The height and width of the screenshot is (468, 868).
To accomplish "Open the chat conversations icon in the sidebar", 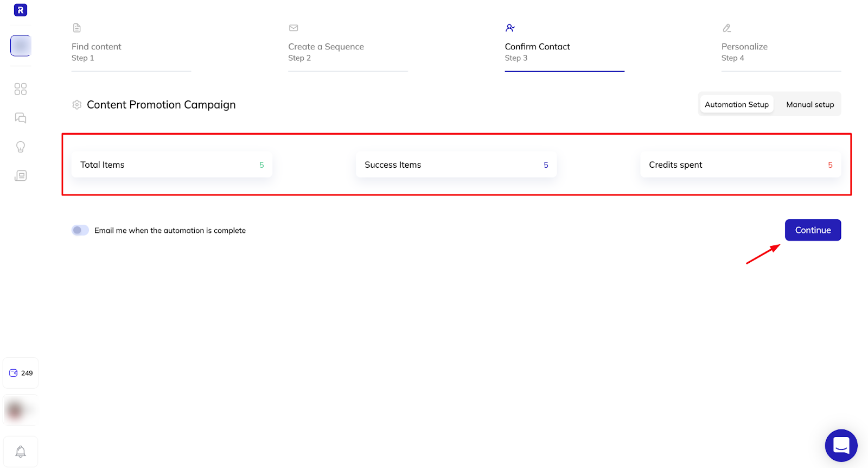I will (x=21, y=118).
